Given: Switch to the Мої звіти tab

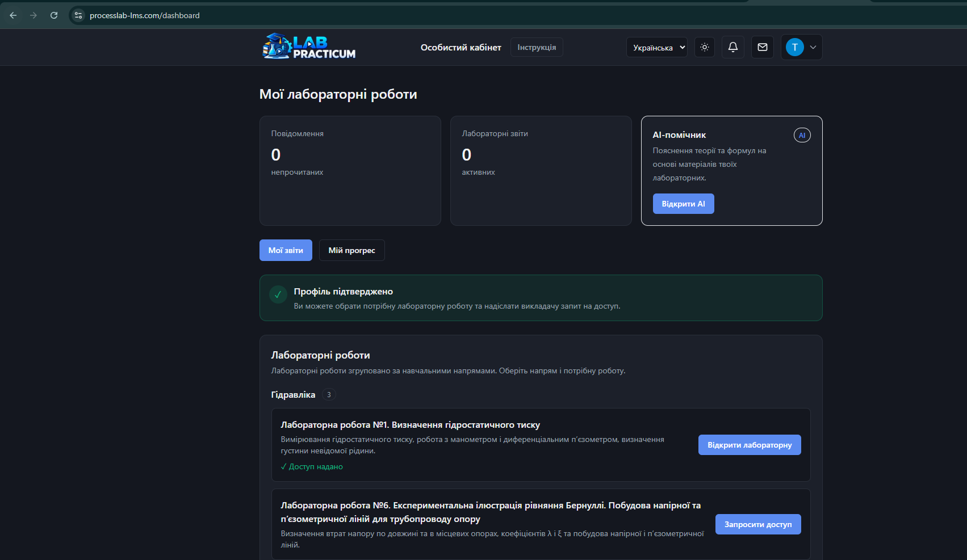Looking at the screenshot, I should tap(286, 250).
